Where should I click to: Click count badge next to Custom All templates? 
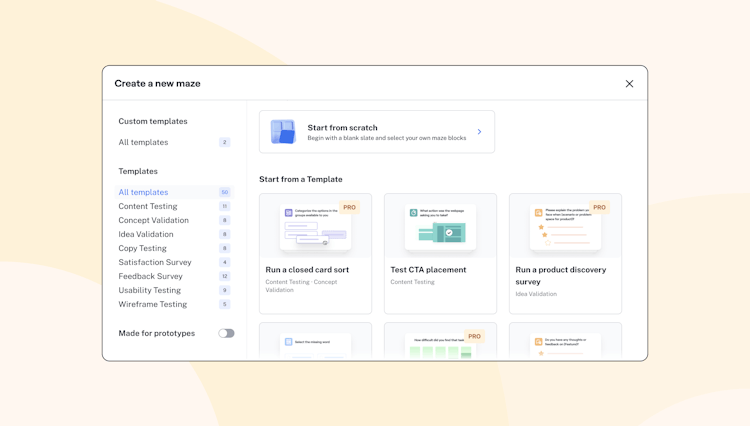(x=224, y=142)
